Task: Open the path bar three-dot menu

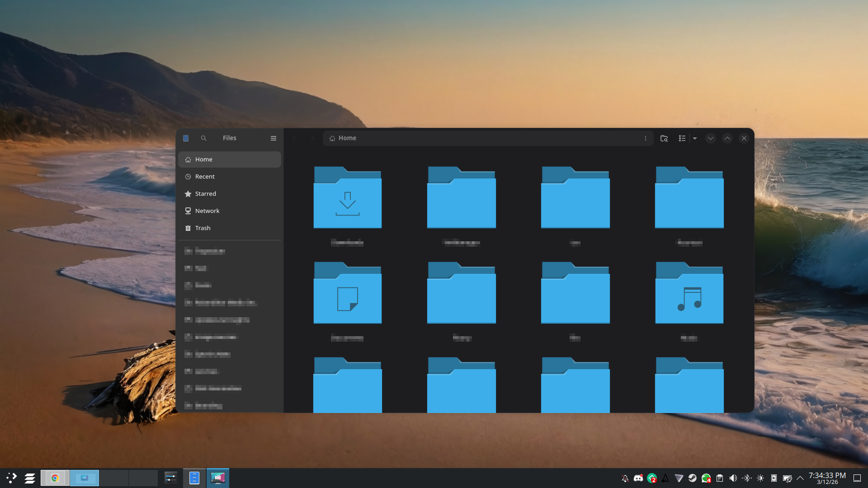Action: pyautogui.click(x=646, y=138)
